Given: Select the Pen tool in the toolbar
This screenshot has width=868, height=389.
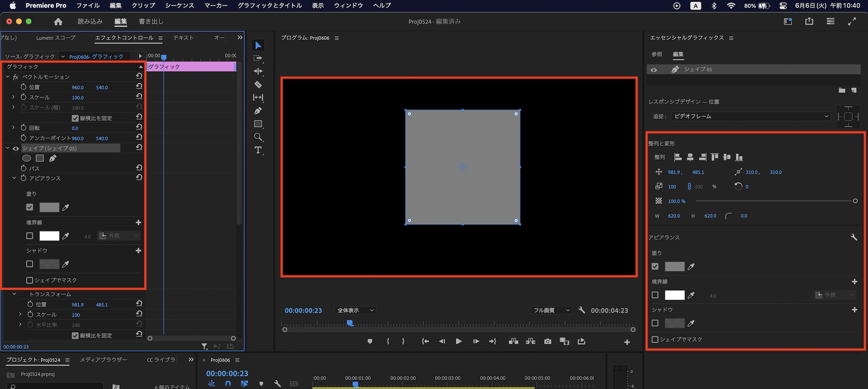Looking at the screenshot, I should tap(258, 111).
